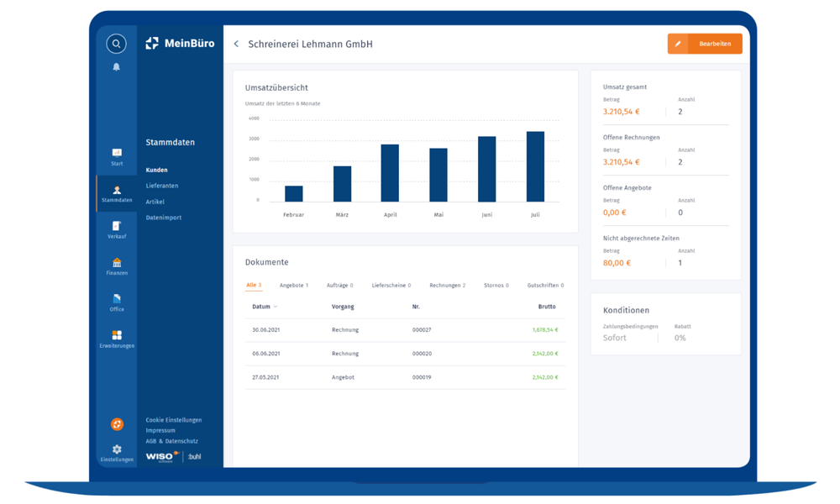The image size is (840, 504).
Task: Click the 0% Rabatt value
Action: point(680,338)
